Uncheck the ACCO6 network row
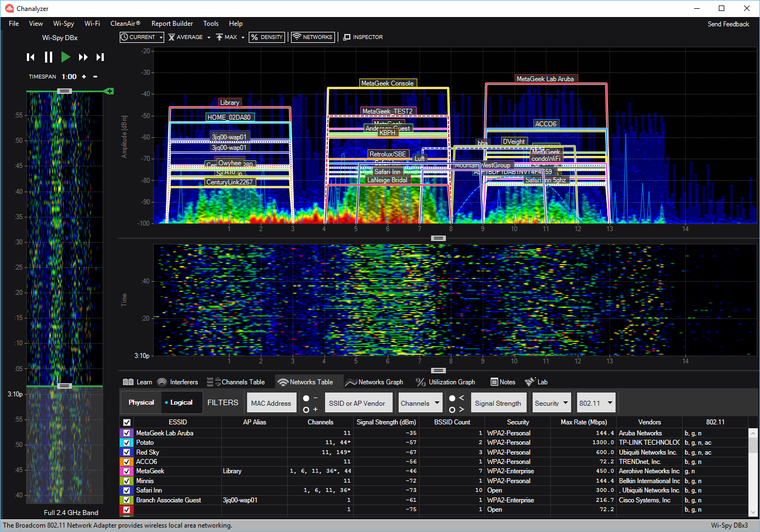This screenshot has width=760, height=532. click(127, 462)
